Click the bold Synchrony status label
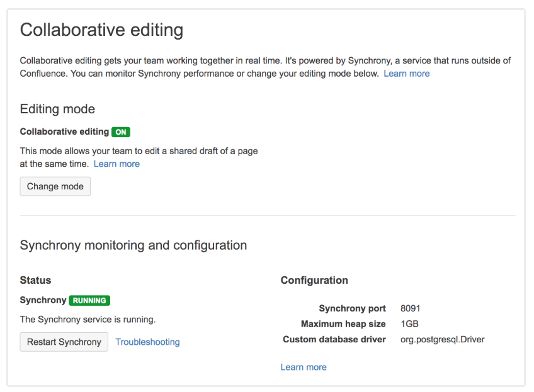The image size is (534, 392). click(43, 300)
